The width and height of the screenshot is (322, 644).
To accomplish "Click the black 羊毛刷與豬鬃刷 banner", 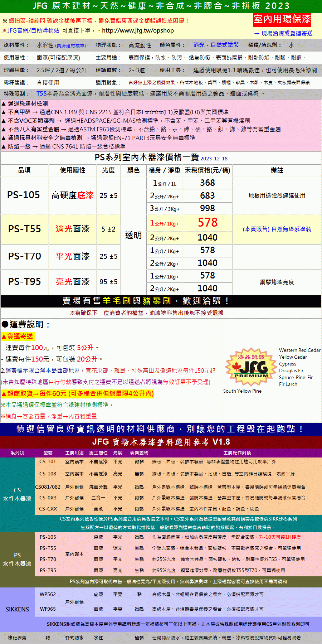I will 161,301.
